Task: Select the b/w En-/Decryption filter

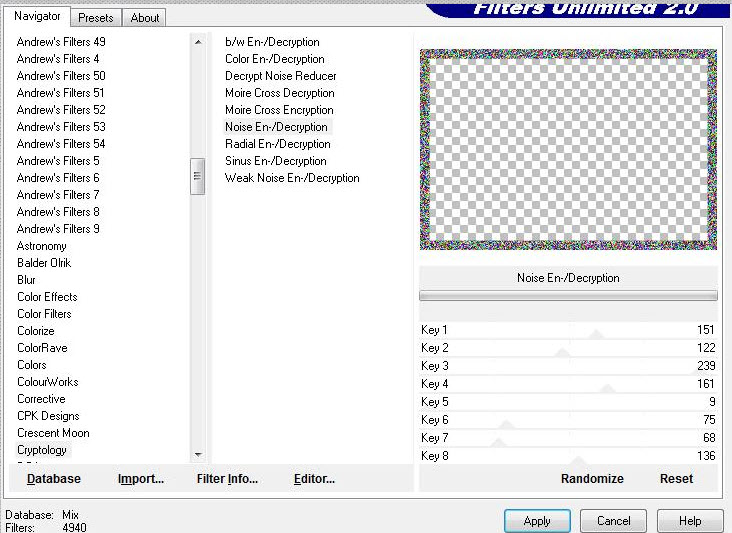Action: [x=272, y=42]
